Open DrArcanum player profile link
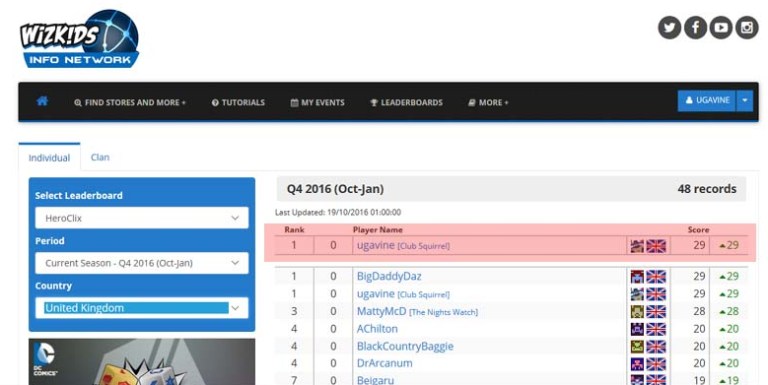 [384, 363]
